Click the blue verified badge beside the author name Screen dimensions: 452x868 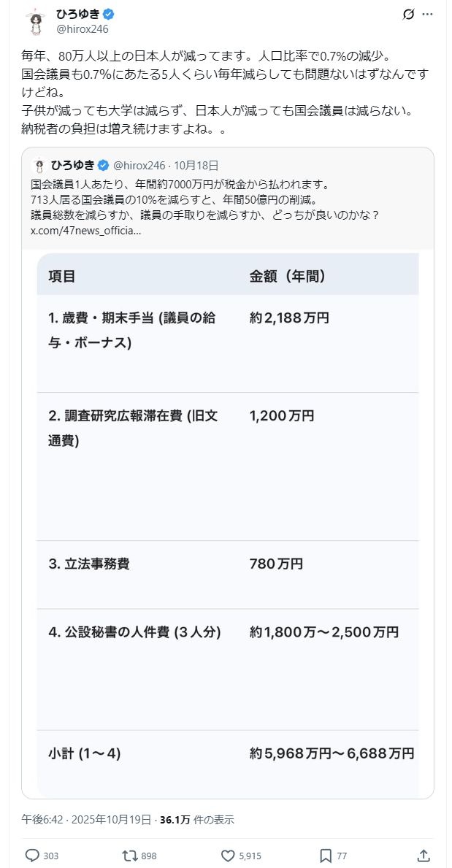pyautogui.click(x=108, y=15)
